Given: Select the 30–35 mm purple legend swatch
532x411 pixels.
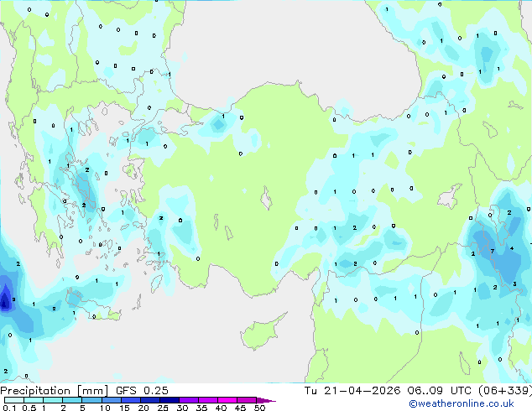Looking at the screenshot, I should pos(189,400).
